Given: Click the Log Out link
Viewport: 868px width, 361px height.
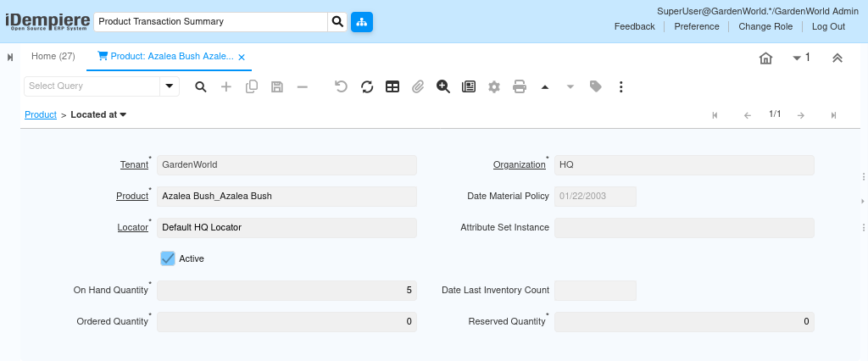Looking at the screenshot, I should pyautogui.click(x=828, y=26).
